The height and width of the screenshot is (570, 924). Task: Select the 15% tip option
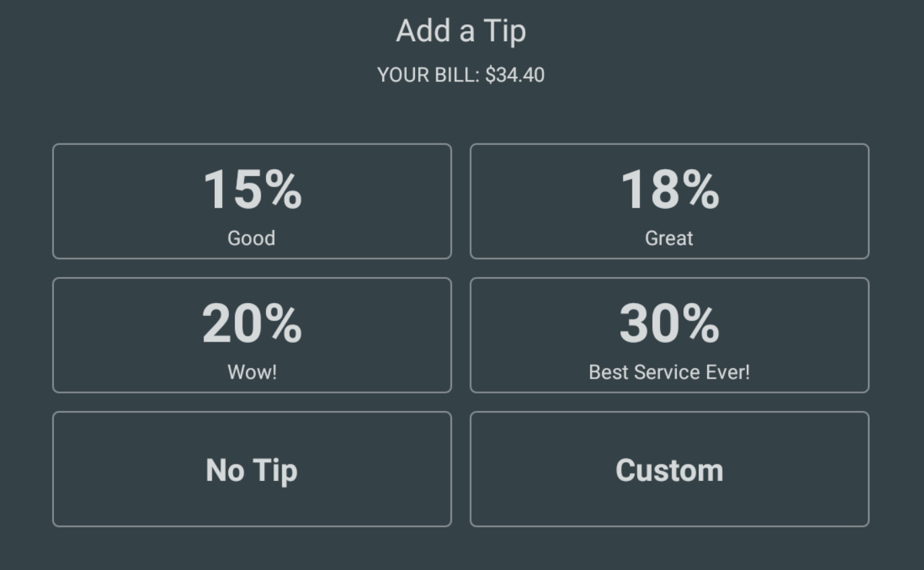[252, 201]
